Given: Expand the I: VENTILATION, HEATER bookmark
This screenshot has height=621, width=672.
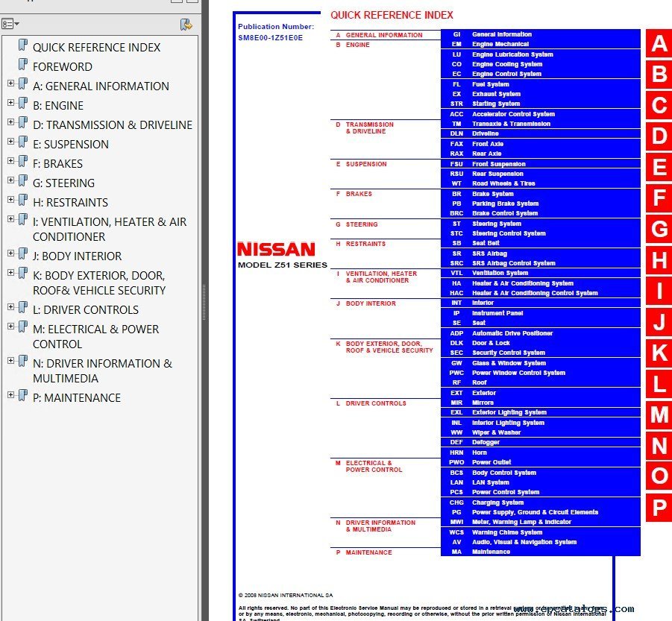Looking at the screenshot, I should click(x=10, y=219).
